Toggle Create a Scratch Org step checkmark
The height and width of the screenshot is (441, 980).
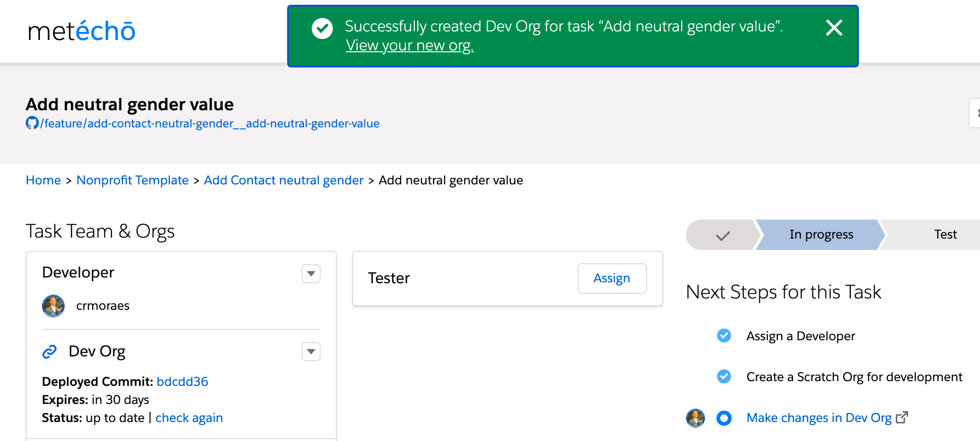click(724, 376)
